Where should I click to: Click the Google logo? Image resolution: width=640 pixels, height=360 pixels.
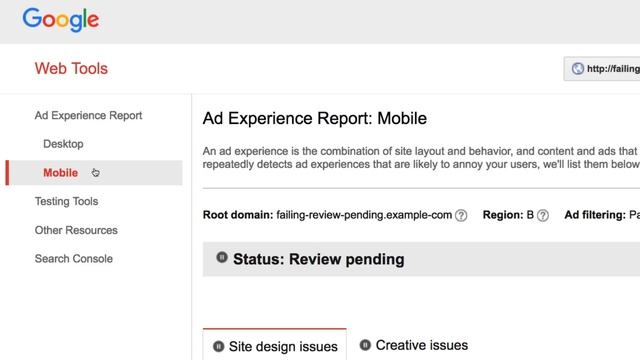click(60, 19)
